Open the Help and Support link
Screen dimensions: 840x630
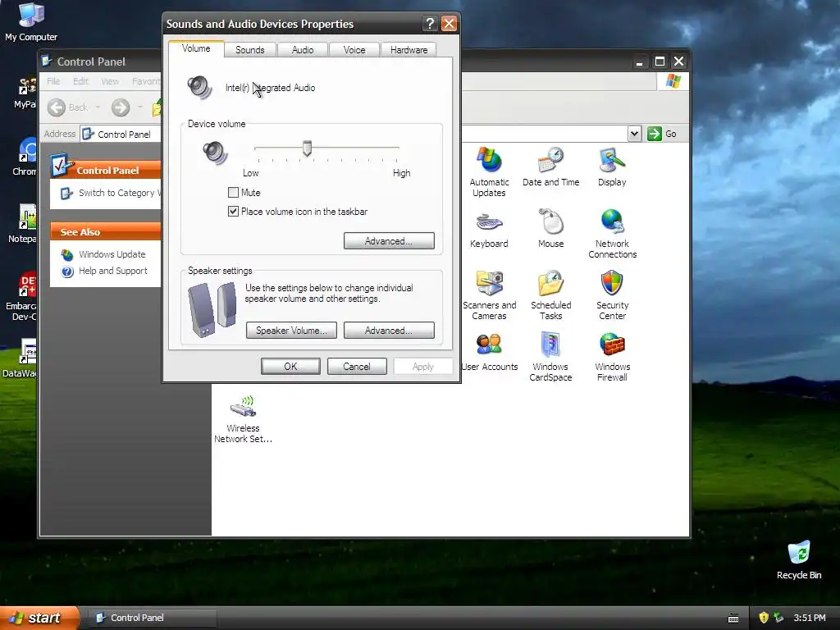click(x=113, y=271)
